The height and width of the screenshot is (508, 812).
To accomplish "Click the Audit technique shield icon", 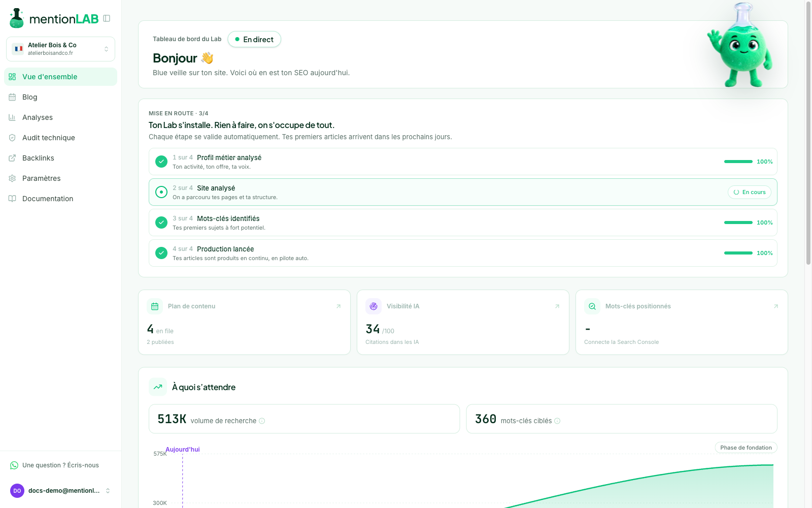I will click(x=12, y=138).
